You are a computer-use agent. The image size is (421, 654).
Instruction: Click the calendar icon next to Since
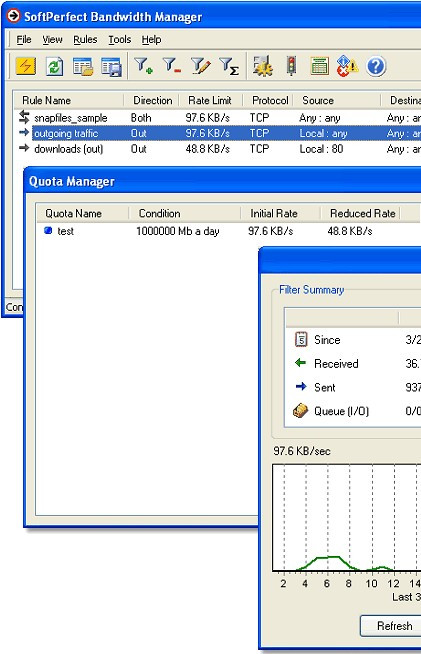click(x=301, y=340)
